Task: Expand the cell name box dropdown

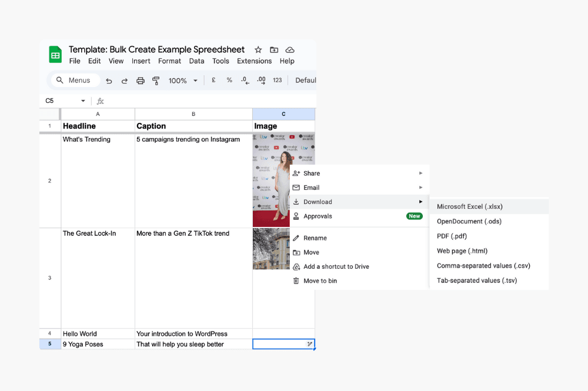Action: click(83, 101)
